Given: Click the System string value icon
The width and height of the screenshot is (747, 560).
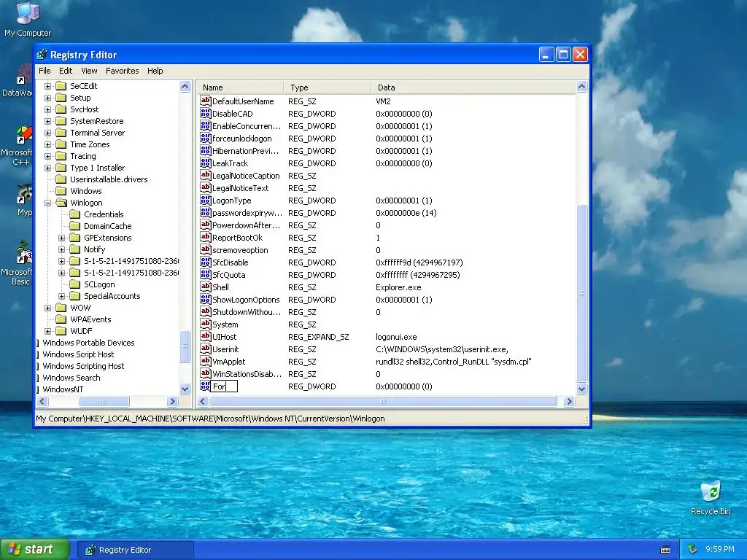Looking at the screenshot, I should pos(205,324).
